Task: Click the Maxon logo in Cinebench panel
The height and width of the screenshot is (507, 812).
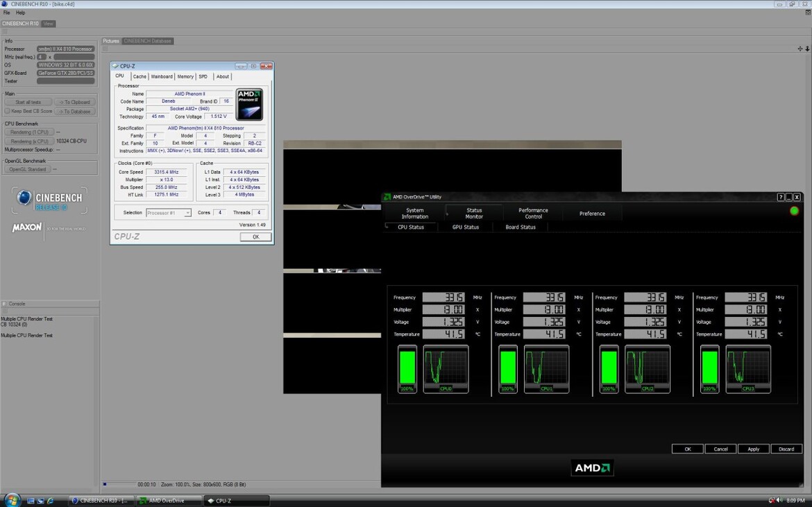Action: (27, 227)
